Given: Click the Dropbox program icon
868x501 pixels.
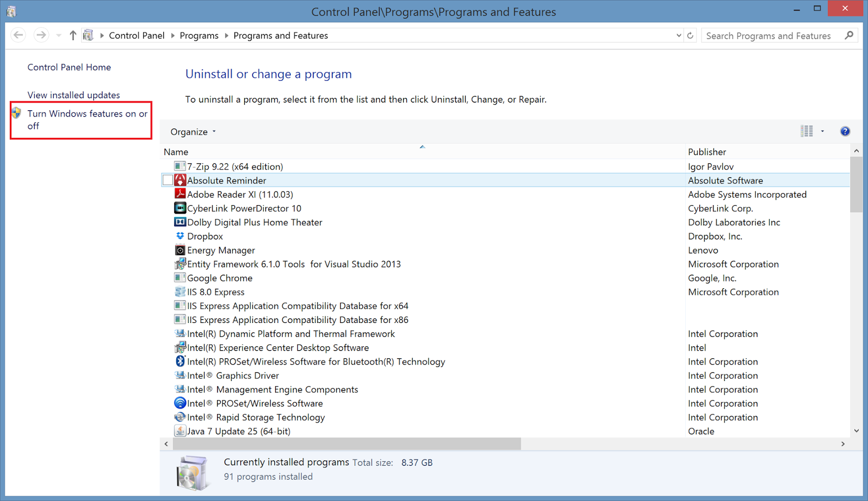Looking at the screenshot, I should pos(180,236).
